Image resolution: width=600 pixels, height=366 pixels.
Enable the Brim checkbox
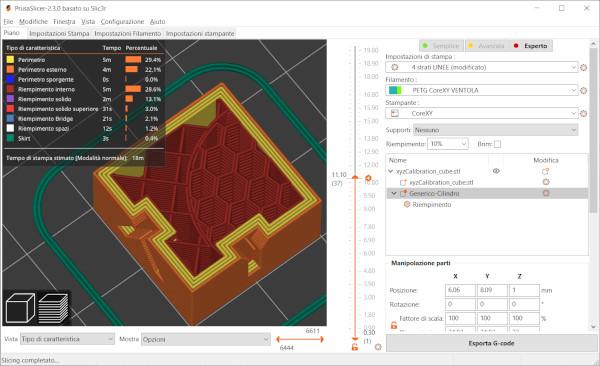coord(497,144)
